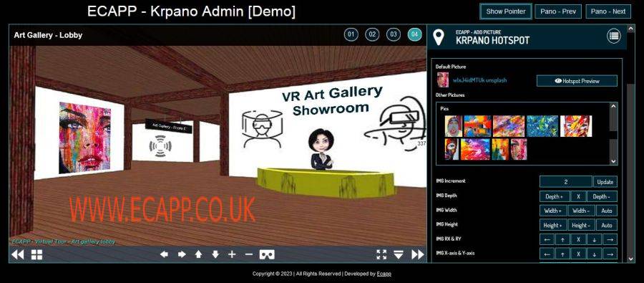Collapse the viewer control bar triangle

click(399, 254)
